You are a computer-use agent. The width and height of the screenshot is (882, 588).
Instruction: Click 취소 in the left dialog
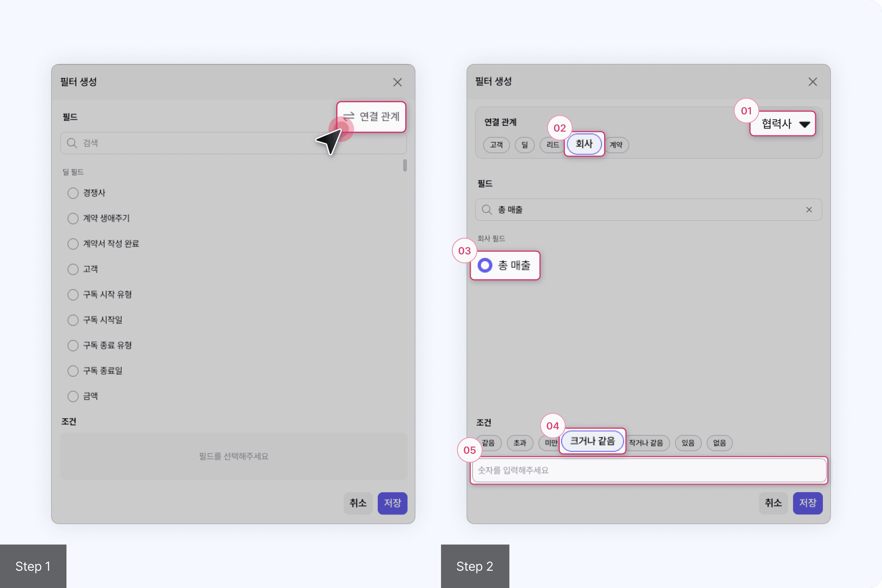point(358,503)
